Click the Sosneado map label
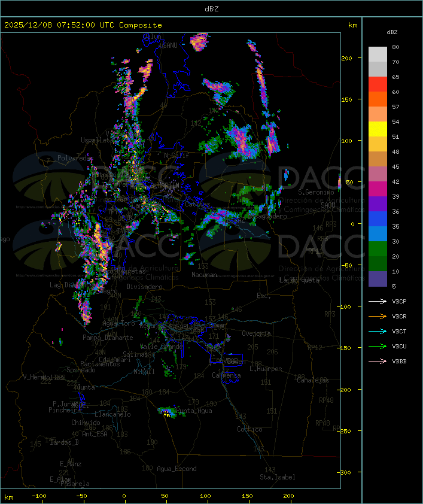The width and height of the screenshot is (423, 504). point(81,370)
